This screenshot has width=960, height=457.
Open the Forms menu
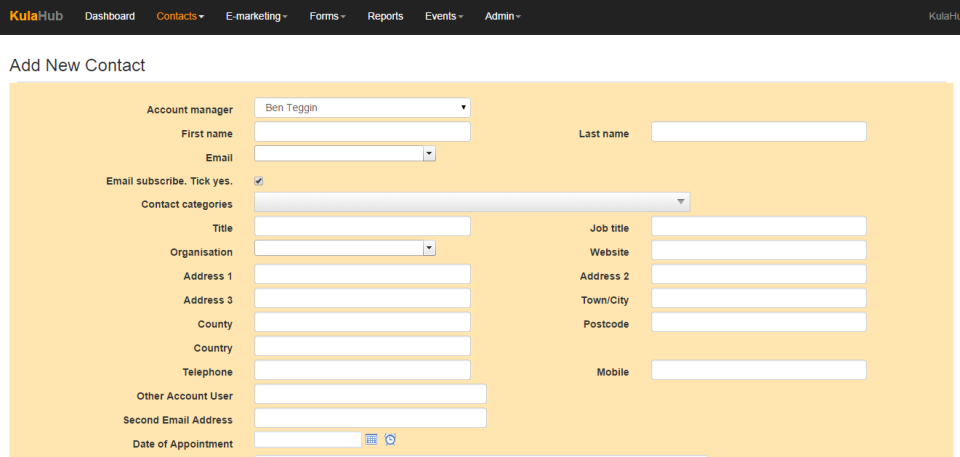328,17
